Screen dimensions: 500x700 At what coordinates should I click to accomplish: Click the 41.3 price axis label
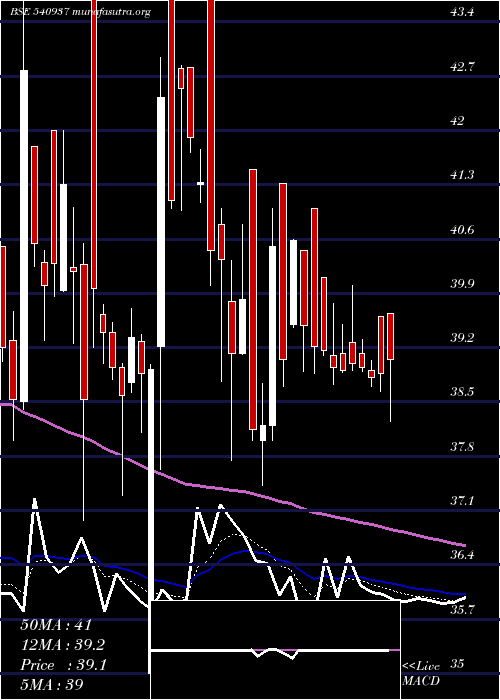click(462, 175)
